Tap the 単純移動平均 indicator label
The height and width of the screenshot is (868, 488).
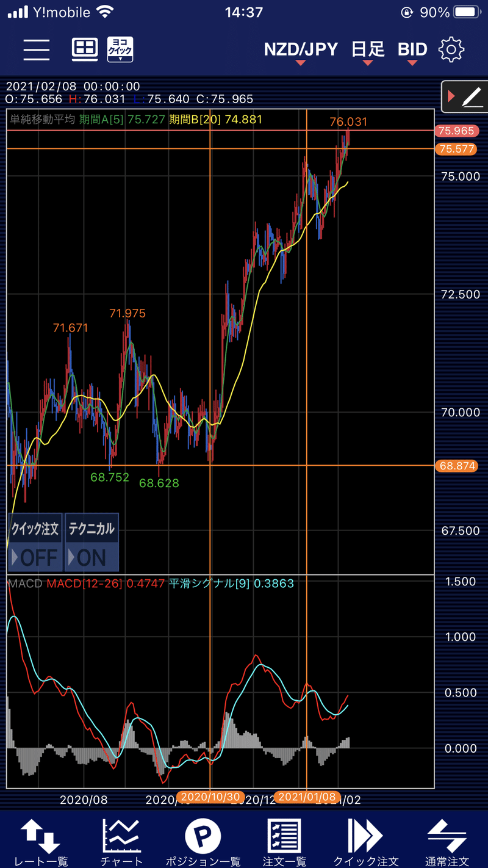[42, 120]
